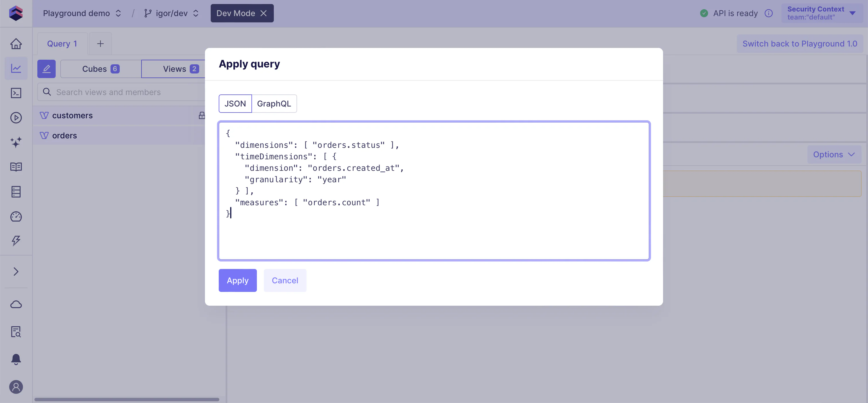Select the JSON format option
Image resolution: width=868 pixels, height=403 pixels.
tap(235, 103)
